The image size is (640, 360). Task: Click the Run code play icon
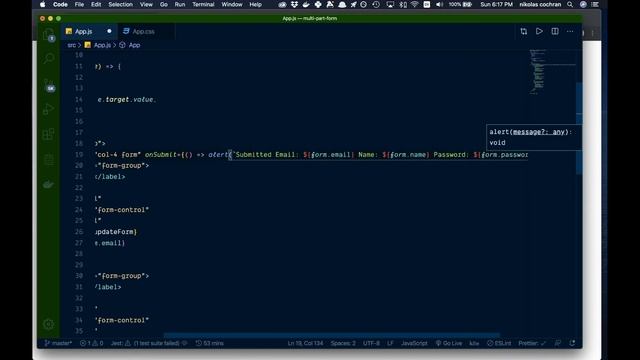539,31
